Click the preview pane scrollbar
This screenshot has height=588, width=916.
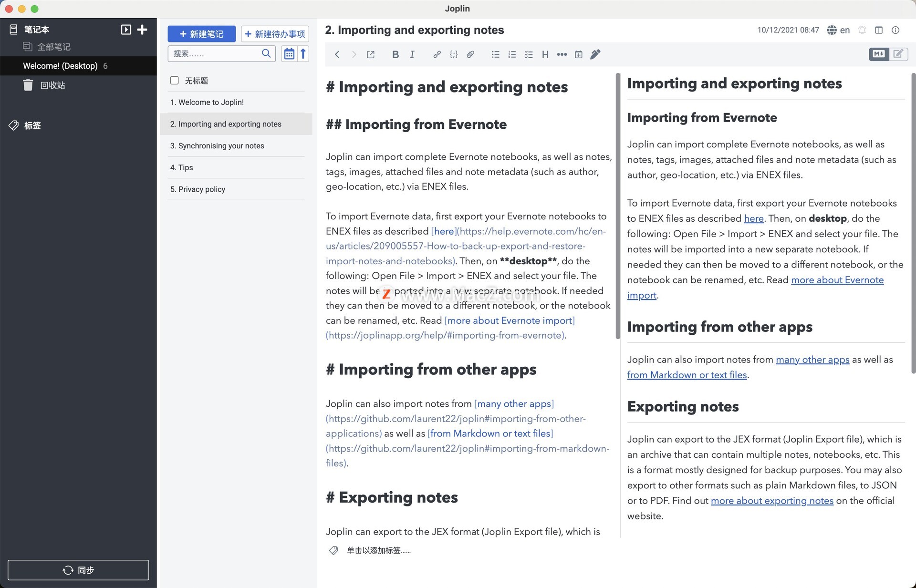click(913, 223)
